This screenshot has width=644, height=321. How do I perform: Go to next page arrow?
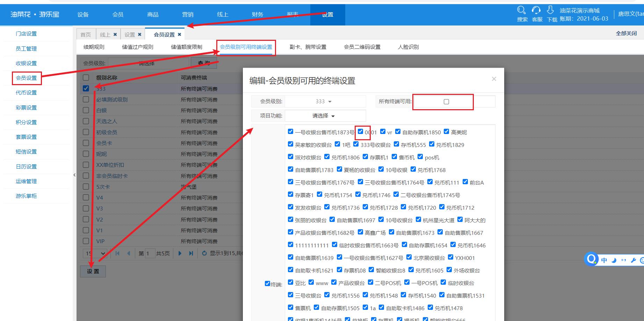[x=180, y=253]
